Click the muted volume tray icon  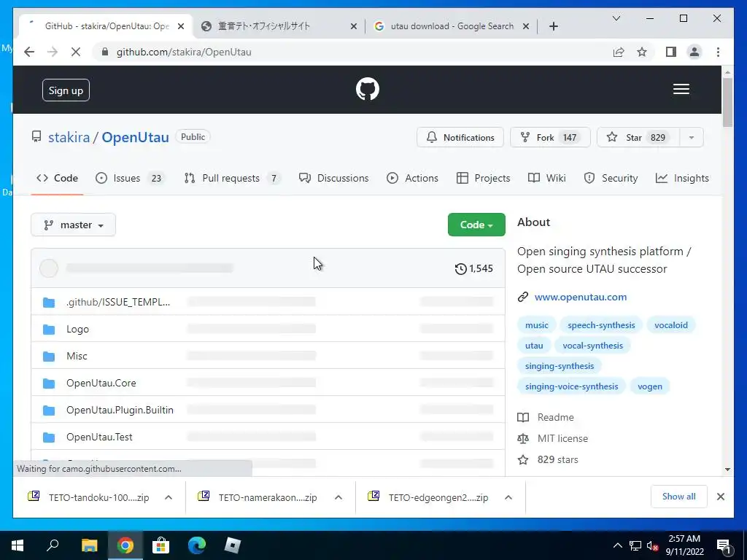(x=652, y=545)
